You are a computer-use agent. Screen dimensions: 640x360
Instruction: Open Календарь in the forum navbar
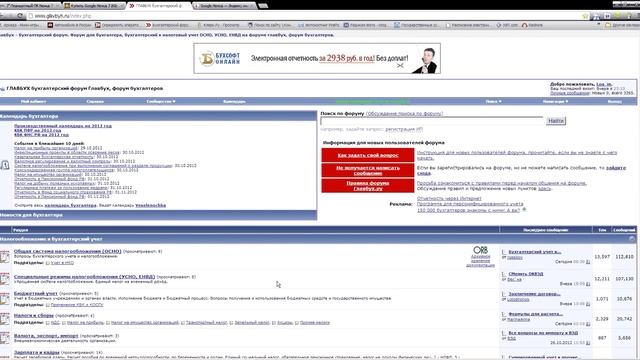(234, 102)
